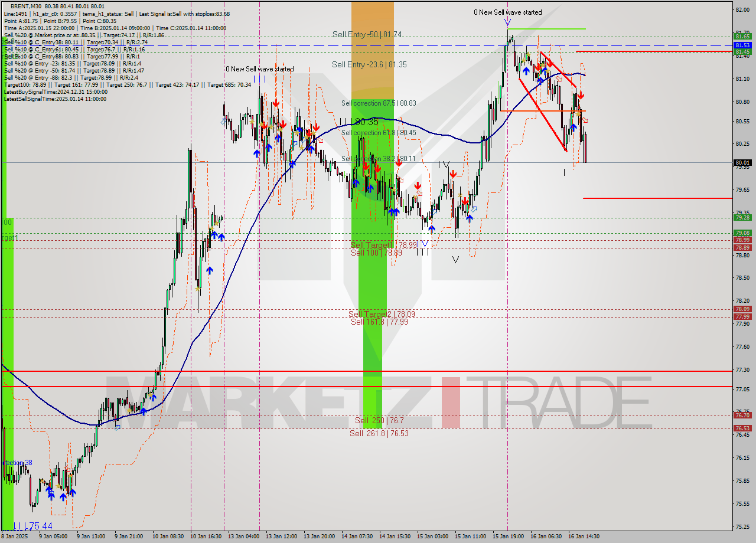Viewport: 756px width, 543px height.
Task: Click 'Sell correction 38.2 | 80.11' label
Action: 378,159
